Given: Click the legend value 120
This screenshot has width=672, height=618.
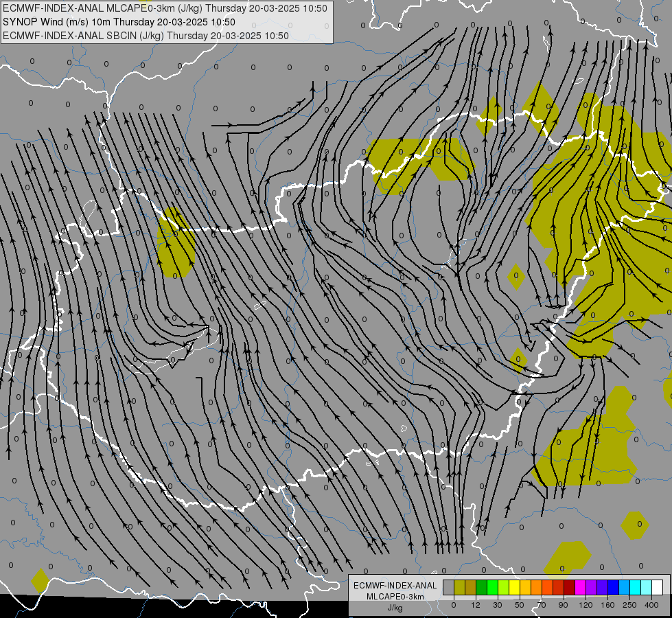Looking at the screenshot, I should click(x=586, y=605).
